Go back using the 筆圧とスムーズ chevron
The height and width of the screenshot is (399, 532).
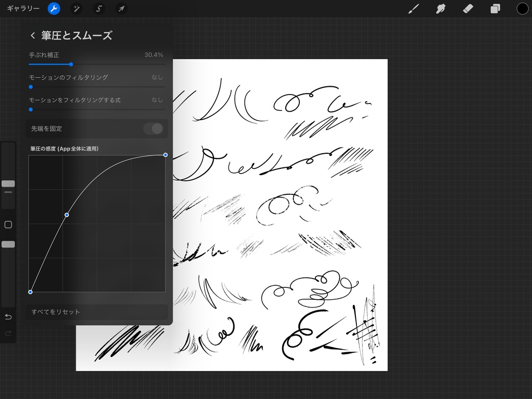(32, 35)
